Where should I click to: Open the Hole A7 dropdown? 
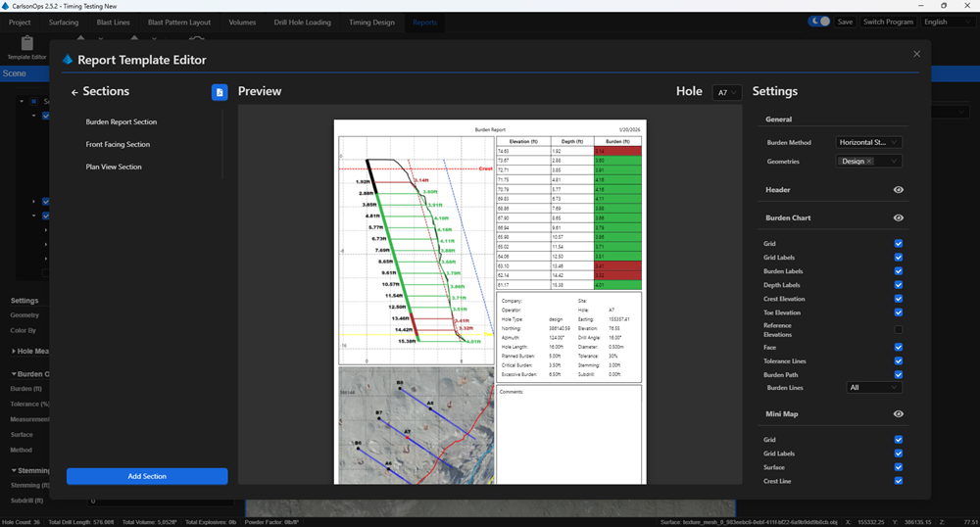tap(726, 92)
